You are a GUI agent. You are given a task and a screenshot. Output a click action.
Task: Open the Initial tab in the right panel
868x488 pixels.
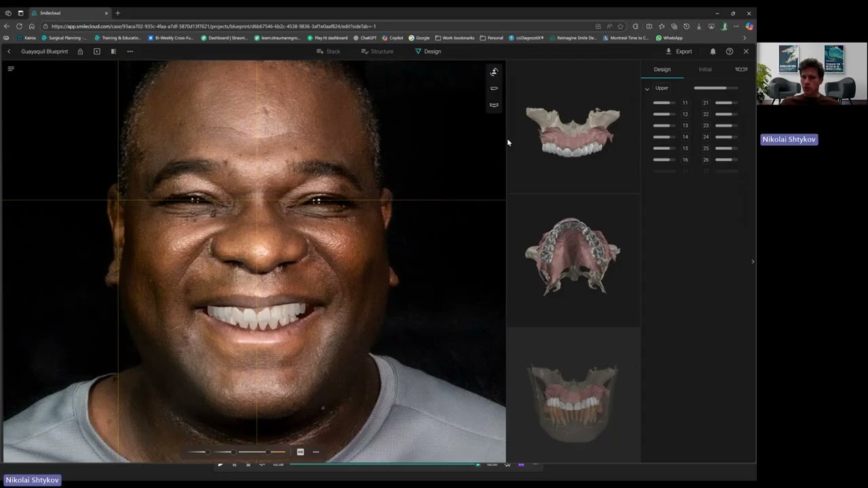[x=705, y=69]
